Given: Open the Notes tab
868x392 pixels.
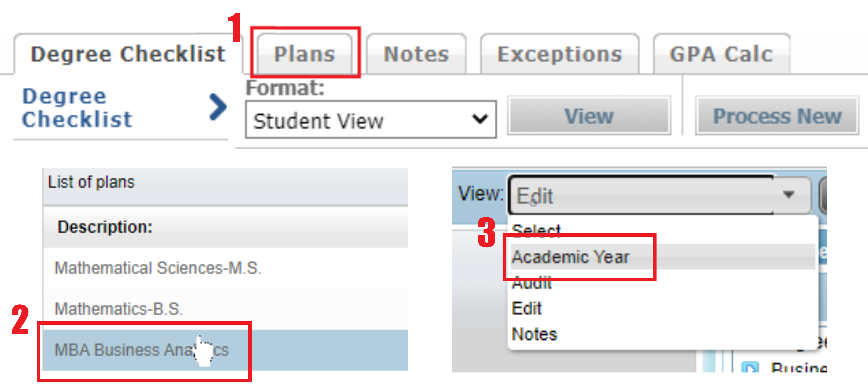Looking at the screenshot, I should pos(416,54).
